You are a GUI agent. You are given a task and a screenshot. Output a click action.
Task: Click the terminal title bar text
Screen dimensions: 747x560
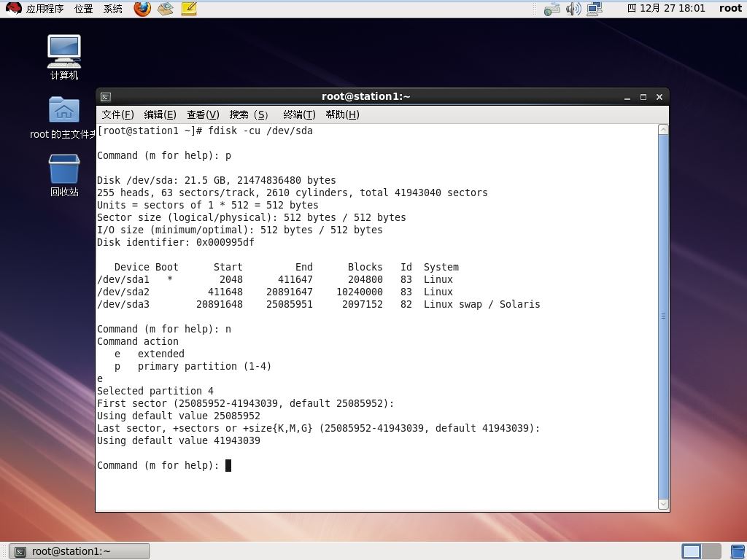coord(366,96)
